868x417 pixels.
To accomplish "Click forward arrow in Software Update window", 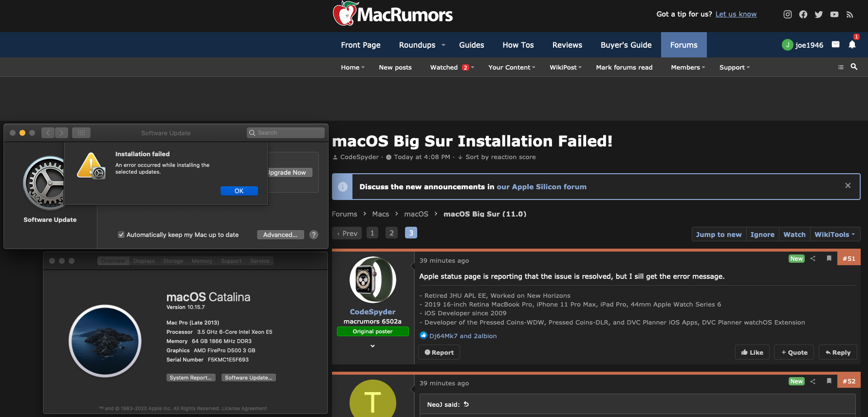I will point(62,133).
